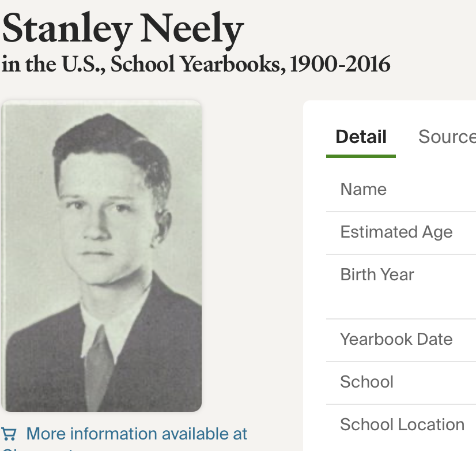Switch to the Detail tab
This screenshot has width=476, height=451.
pos(361,137)
